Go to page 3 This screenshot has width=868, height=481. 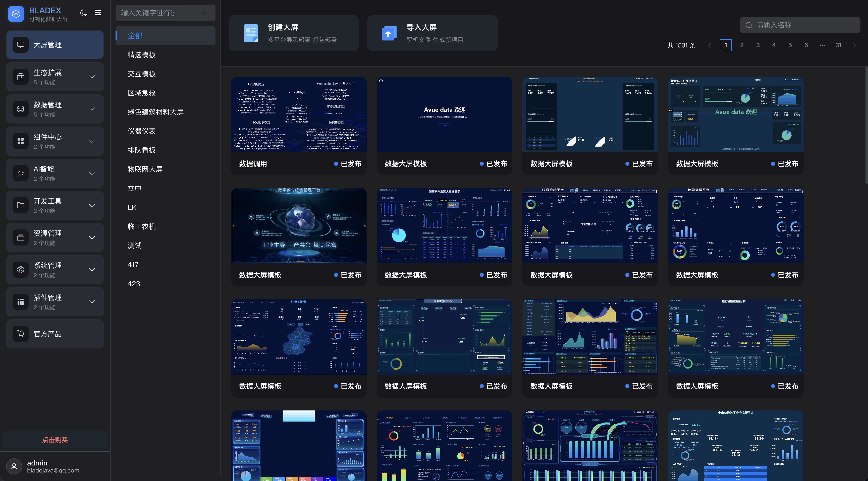point(758,45)
